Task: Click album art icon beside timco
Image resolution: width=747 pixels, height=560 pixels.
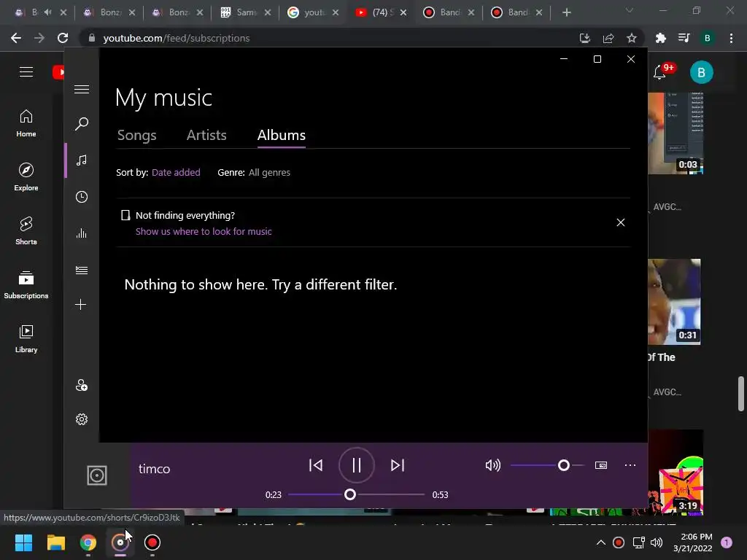Action: [97, 475]
